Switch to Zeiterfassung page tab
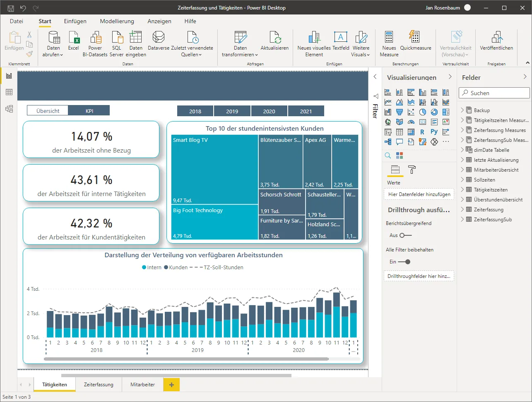The image size is (532, 402). pos(99,385)
